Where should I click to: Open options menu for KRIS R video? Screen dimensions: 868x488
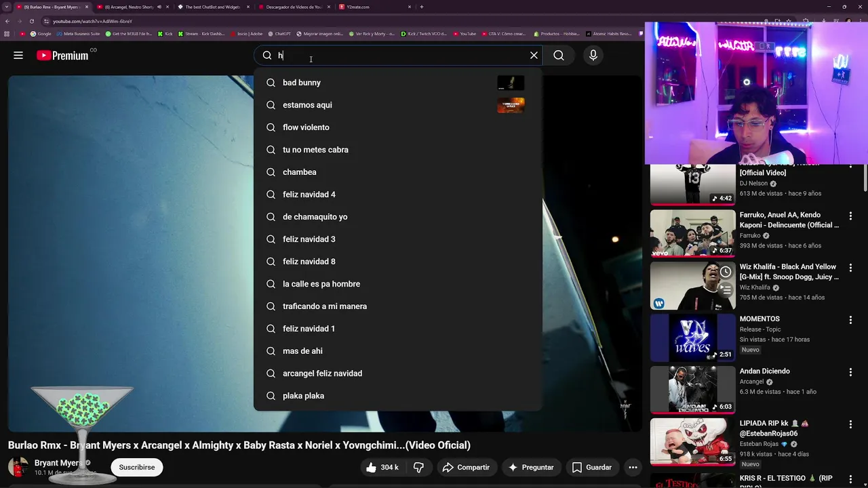point(850,479)
